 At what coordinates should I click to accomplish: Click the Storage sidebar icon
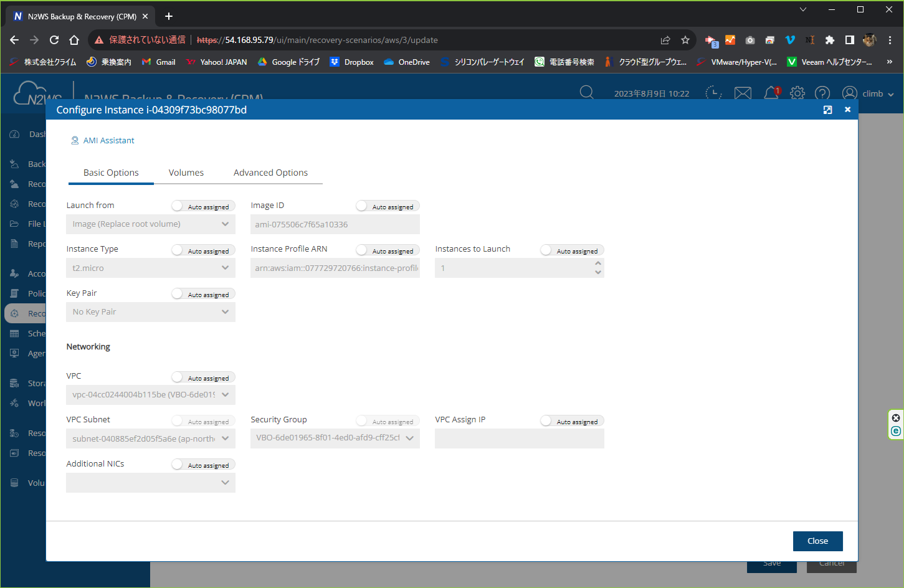click(14, 383)
